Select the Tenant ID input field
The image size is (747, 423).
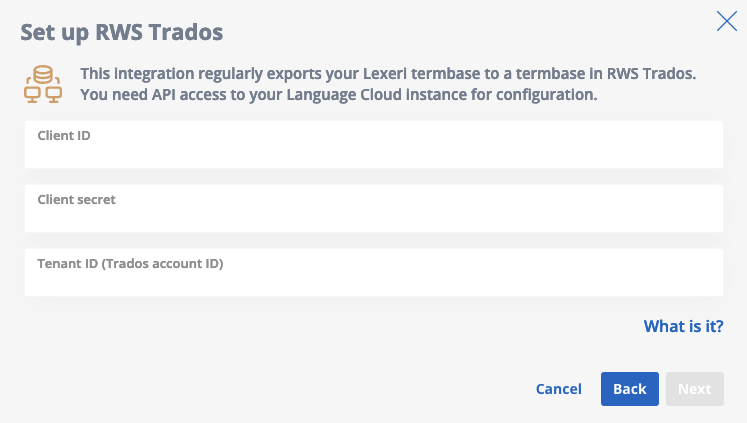pos(374,272)
